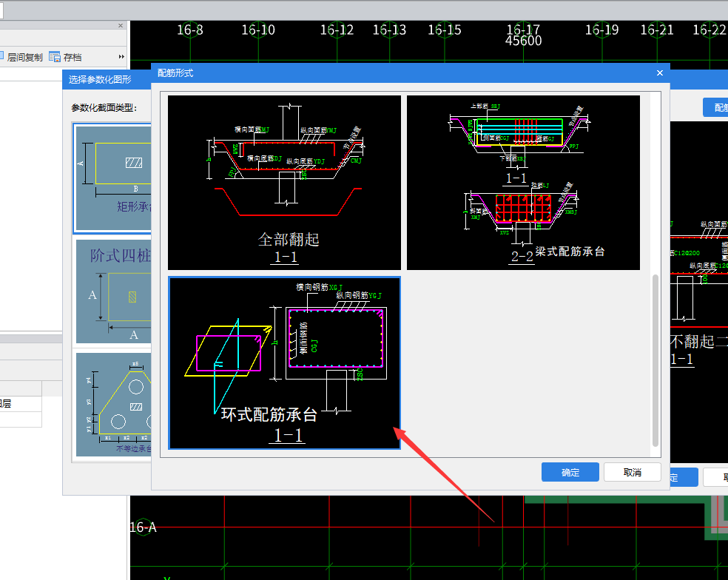Click axis label 16-A in drawing
Screen dimensions: 728x580
click(x=143, y=527)
